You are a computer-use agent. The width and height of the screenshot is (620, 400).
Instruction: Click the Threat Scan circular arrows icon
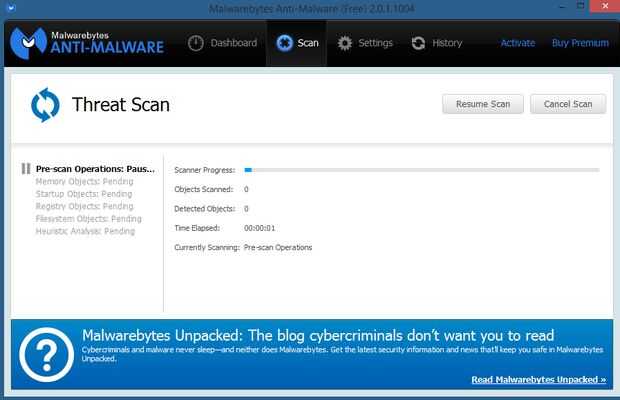click(45, 105)
